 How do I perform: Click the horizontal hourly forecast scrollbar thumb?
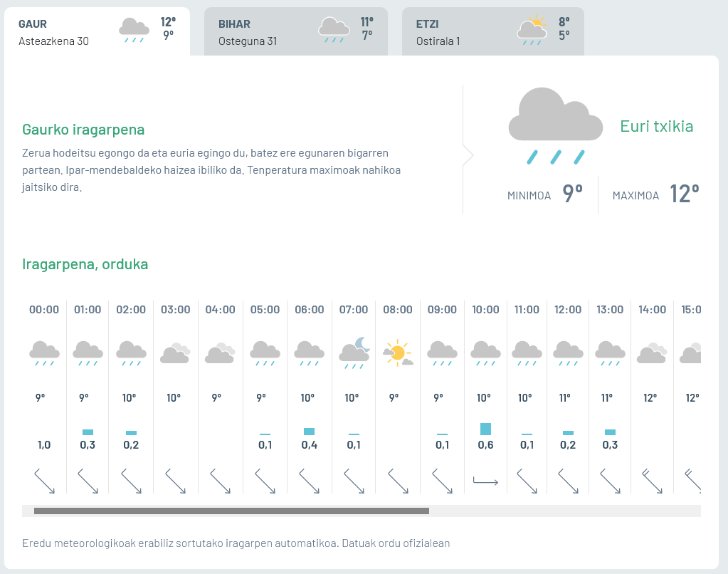(x=232, y=511)
